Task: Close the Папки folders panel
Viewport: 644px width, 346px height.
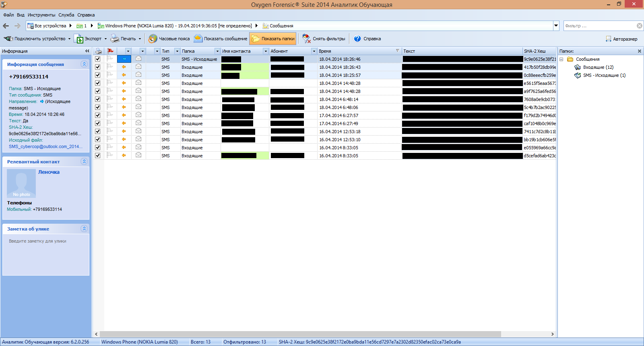Action: [x=640, y=51]
